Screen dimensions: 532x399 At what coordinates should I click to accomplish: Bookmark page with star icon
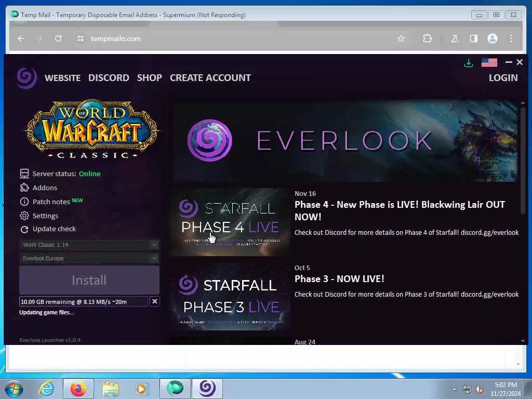pyautogui.click(x=401, y=38)
